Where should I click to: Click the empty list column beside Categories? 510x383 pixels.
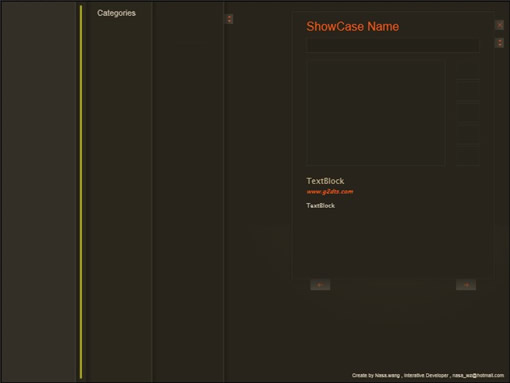[x=188, y=192]
